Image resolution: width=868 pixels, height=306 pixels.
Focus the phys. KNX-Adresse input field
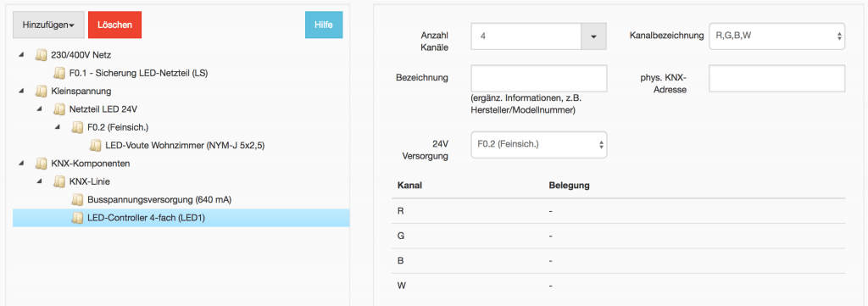(x=776, y=78)
